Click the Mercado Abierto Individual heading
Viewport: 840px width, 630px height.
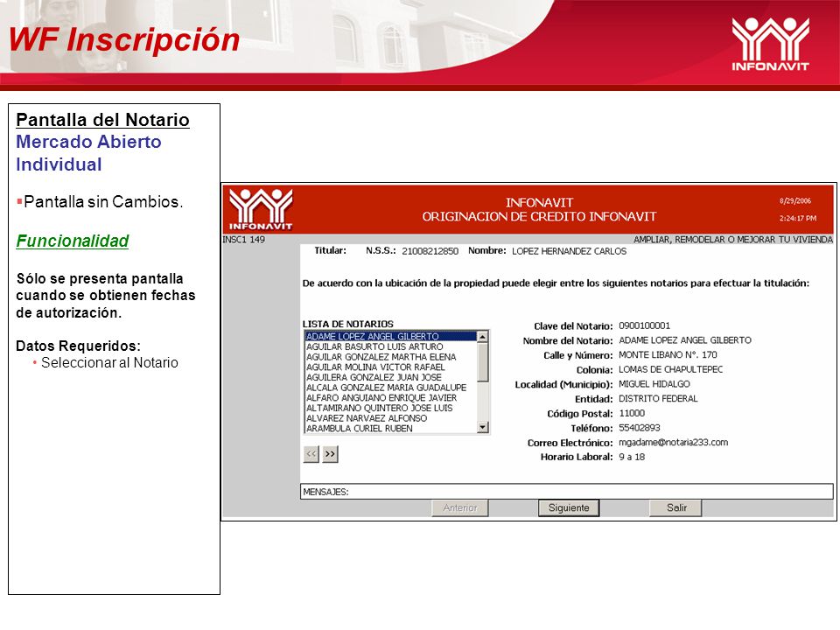click(88, 153)
